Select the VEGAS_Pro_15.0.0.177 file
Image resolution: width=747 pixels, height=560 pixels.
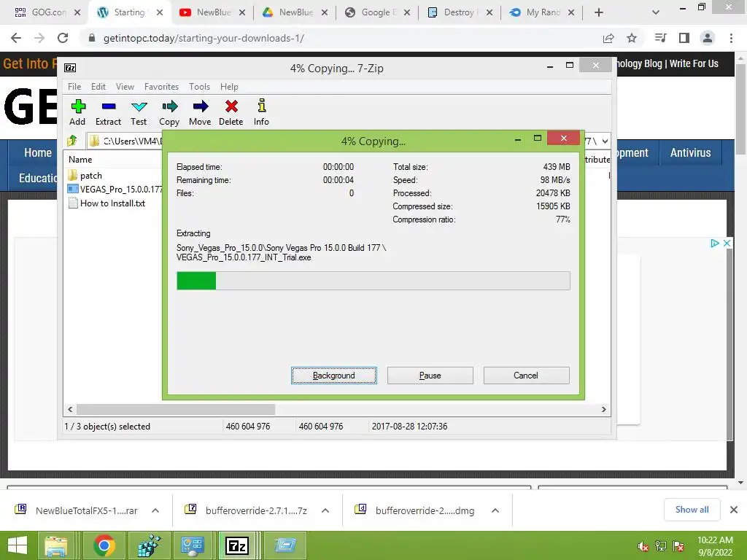click(115, 189)
